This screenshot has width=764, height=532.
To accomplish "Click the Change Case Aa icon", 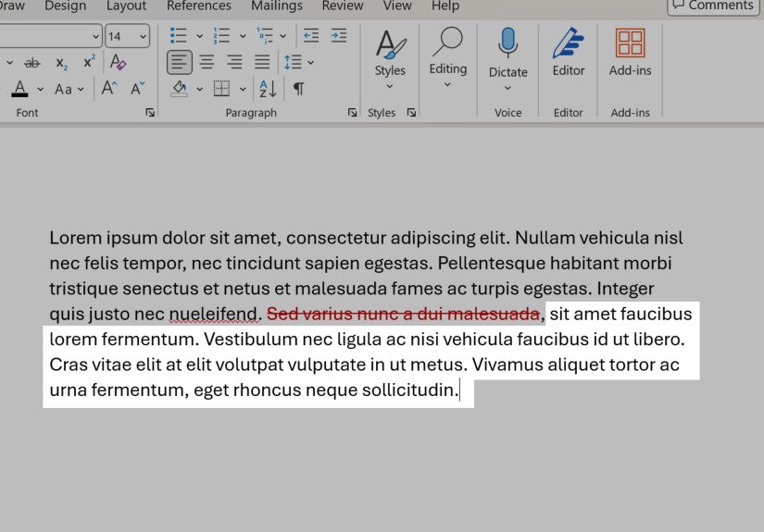I will tap(63, 89).
